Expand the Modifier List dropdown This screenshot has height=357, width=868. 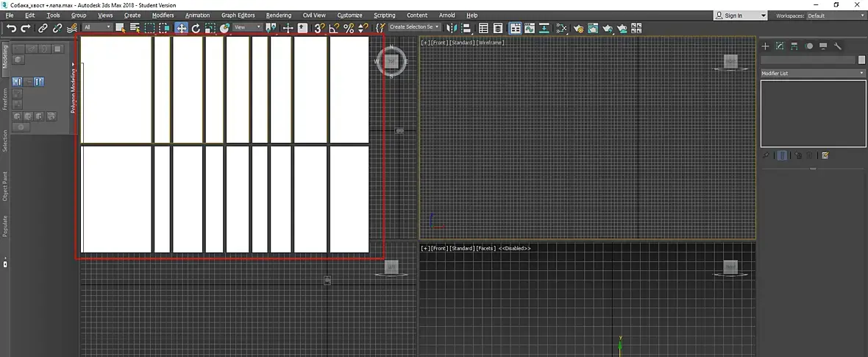[x=813, y=74]
